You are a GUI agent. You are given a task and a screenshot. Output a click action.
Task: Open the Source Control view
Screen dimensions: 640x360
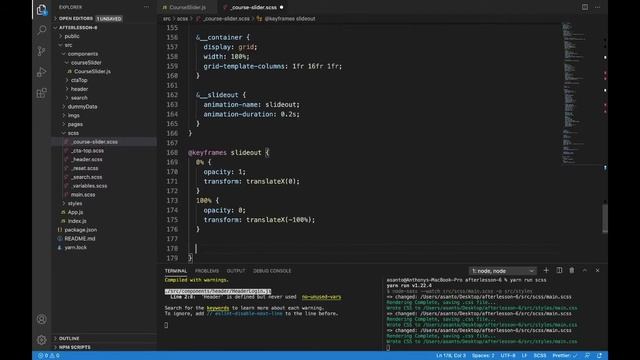click(42, 51)
